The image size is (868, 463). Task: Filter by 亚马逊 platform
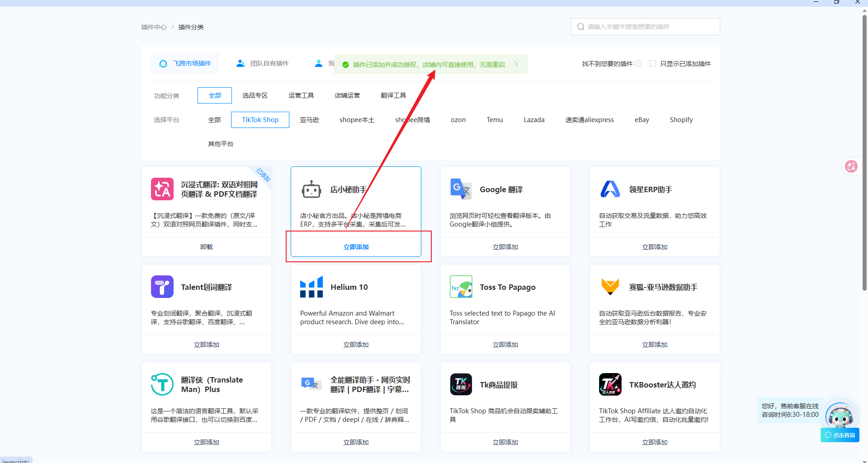click(309, 120)
